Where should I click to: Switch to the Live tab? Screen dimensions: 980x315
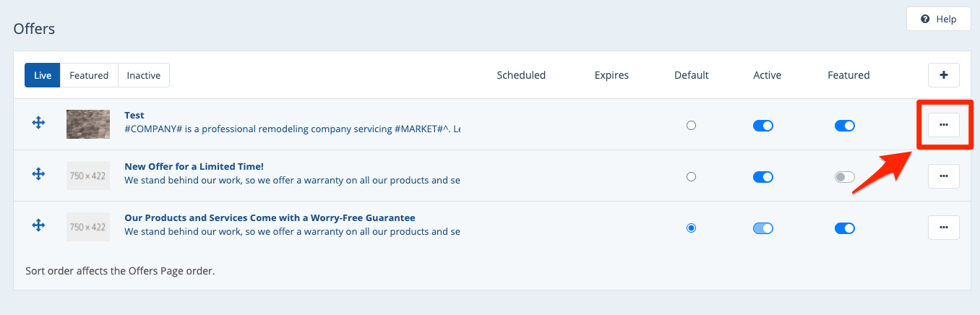[x=43, y=75]
